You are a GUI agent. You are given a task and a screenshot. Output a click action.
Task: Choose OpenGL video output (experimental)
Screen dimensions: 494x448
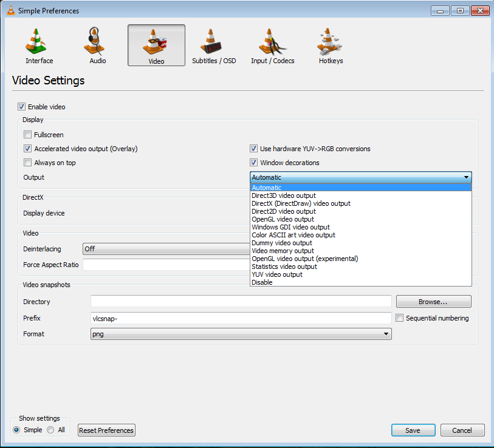coord(361,259)
